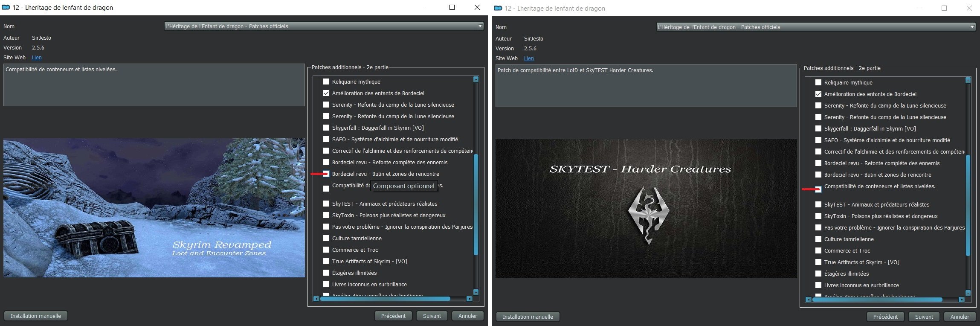Click horizontal scrollbar thumb of left window's list
The height and width of the screenshot is (326, 980).
click(385, 299)
